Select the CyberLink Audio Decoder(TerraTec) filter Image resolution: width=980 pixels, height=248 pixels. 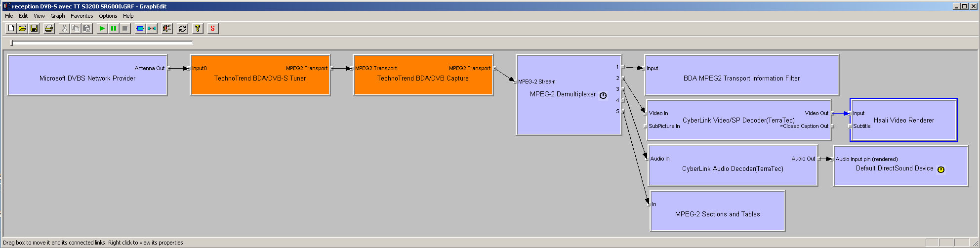click(733, 165)
